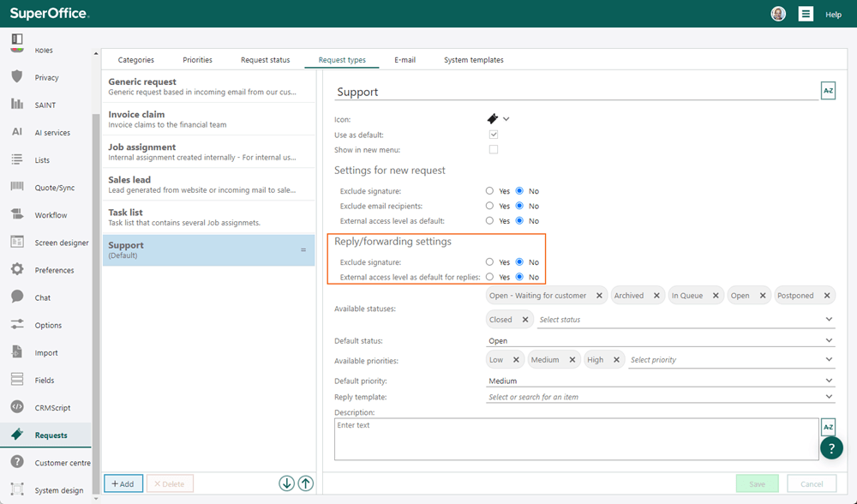
Task: Open Screen designer icon
Action: coord(17,242)
